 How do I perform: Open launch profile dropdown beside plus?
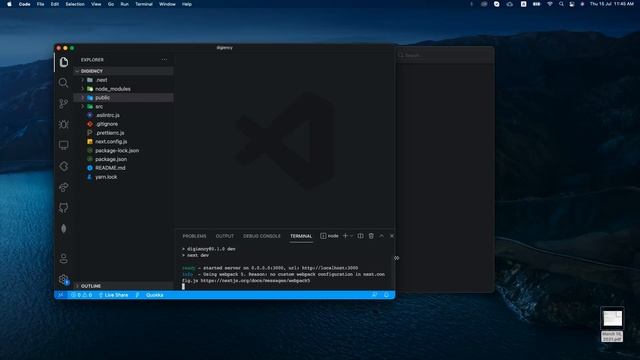pos(351,236)
